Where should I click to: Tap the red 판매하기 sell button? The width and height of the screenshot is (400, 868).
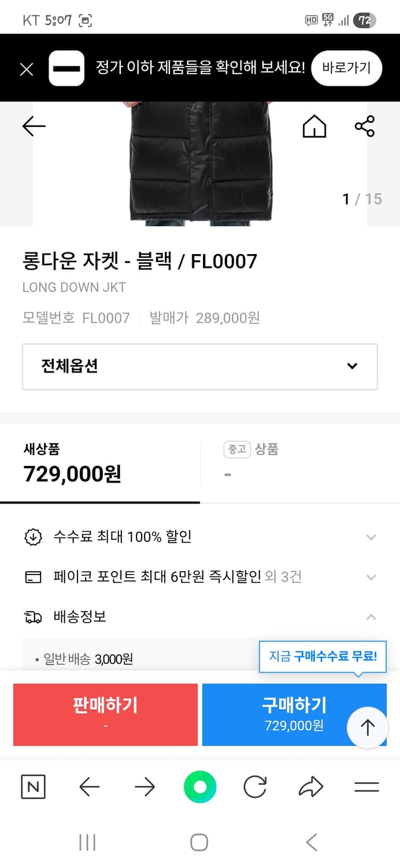click(x=105, y=714)
